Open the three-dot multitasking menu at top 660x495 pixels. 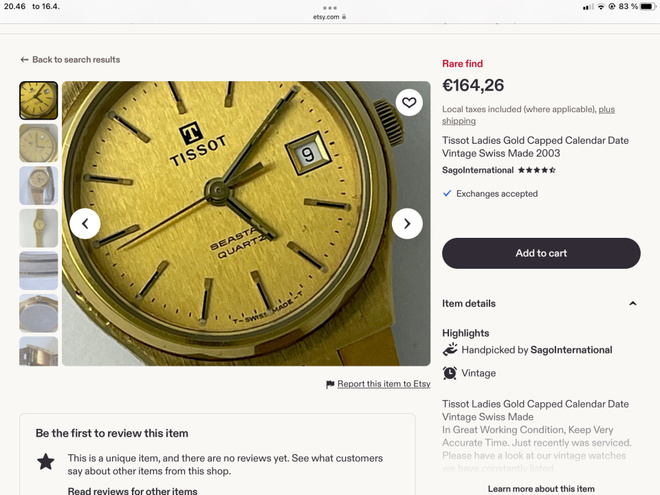click(330, 8)
